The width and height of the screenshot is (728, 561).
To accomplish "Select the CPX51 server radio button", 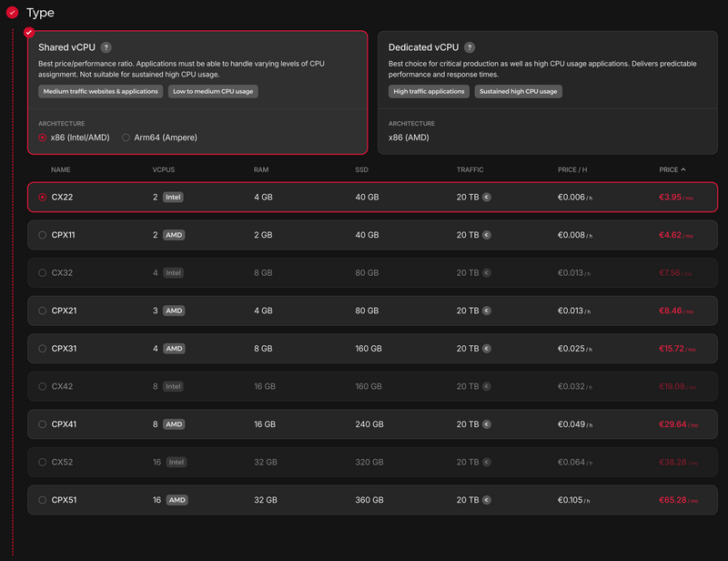I will click(42, 500).
